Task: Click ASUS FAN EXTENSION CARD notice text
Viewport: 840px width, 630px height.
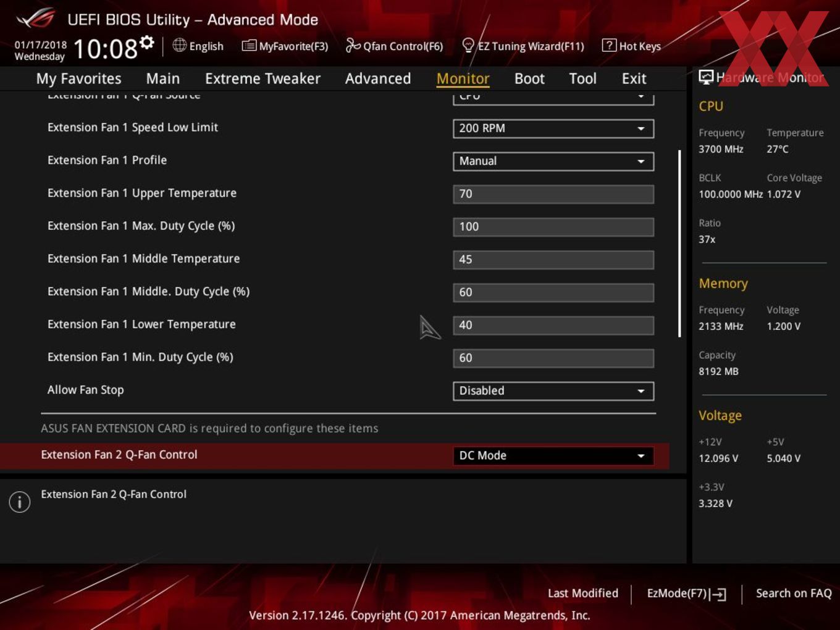Action: point(209,428)
